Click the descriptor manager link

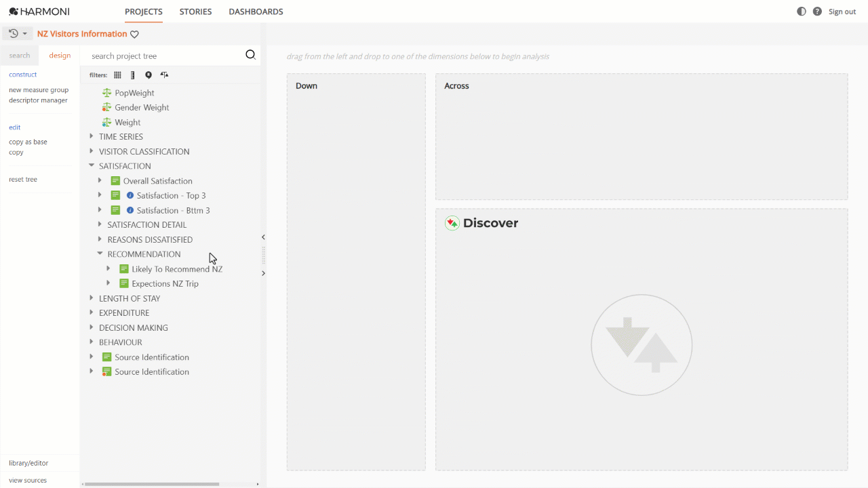tap(38, 100)
